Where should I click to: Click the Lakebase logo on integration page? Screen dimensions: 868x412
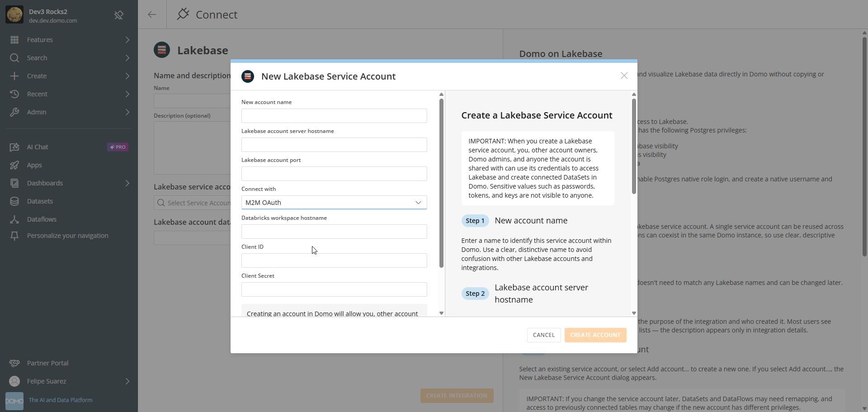click(162, 50)
